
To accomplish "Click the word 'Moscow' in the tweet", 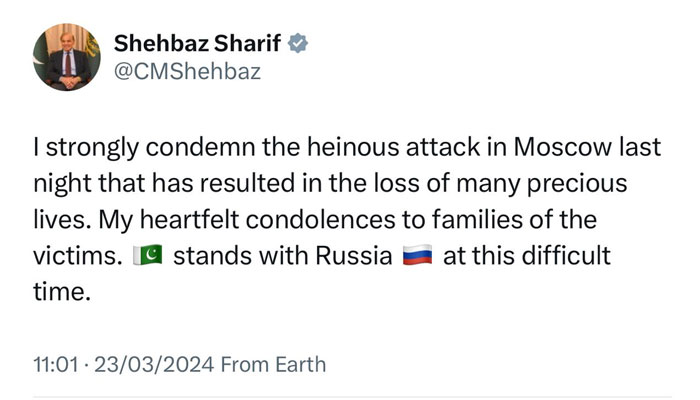I will tap(554, 147).
